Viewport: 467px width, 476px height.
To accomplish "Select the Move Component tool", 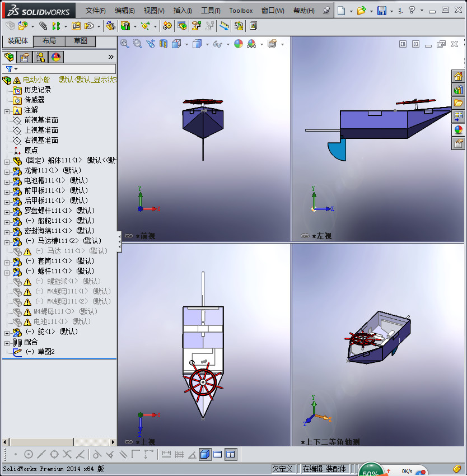I will click(x=89, y=26).
